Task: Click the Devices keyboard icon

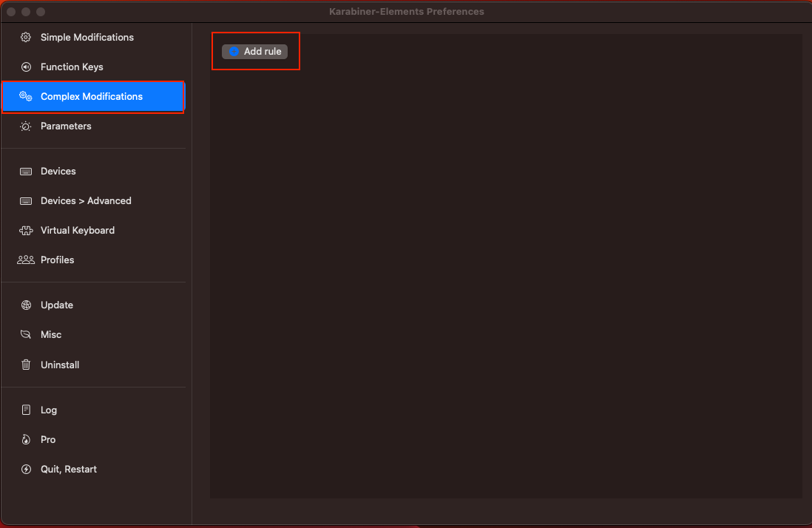Action: pyautogui.click(x=24, y=171)
